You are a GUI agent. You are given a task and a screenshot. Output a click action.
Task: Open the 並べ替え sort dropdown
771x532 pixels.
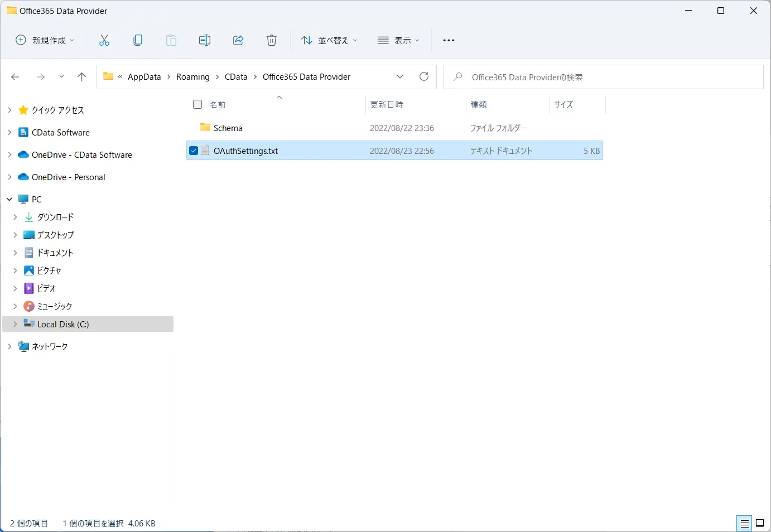(329, 40)
